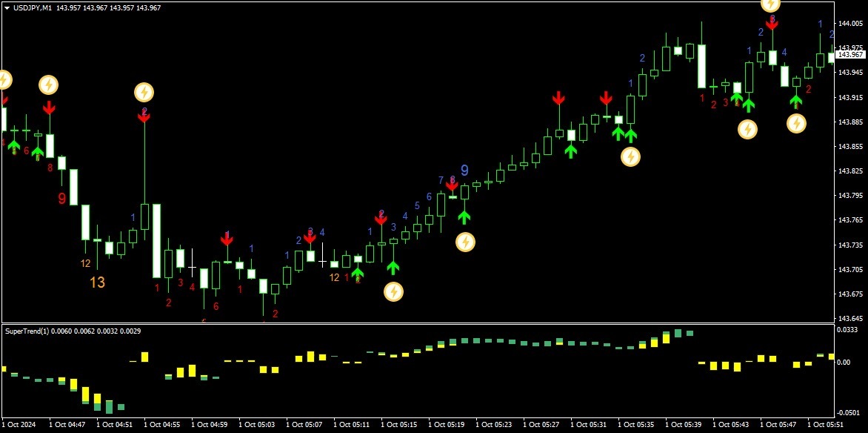Click the green up arrow beneath the blue 9 candle
868x433 pixels.
(464, 216)
